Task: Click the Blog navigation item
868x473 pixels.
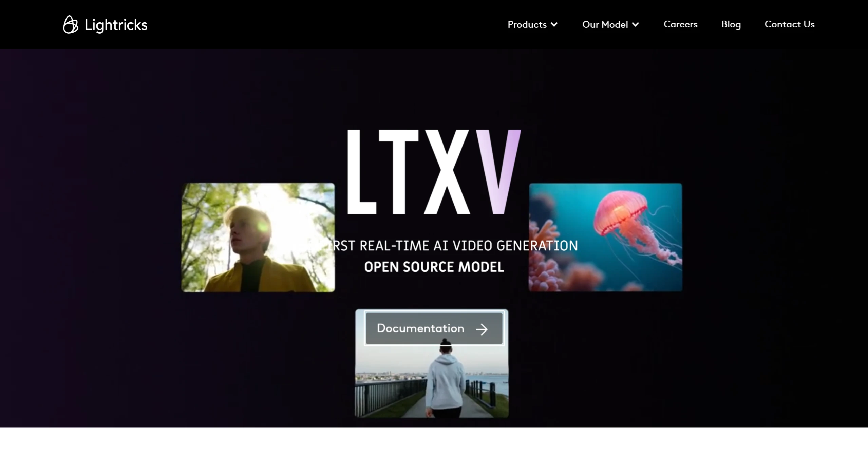Action: (x=731, y=24)
